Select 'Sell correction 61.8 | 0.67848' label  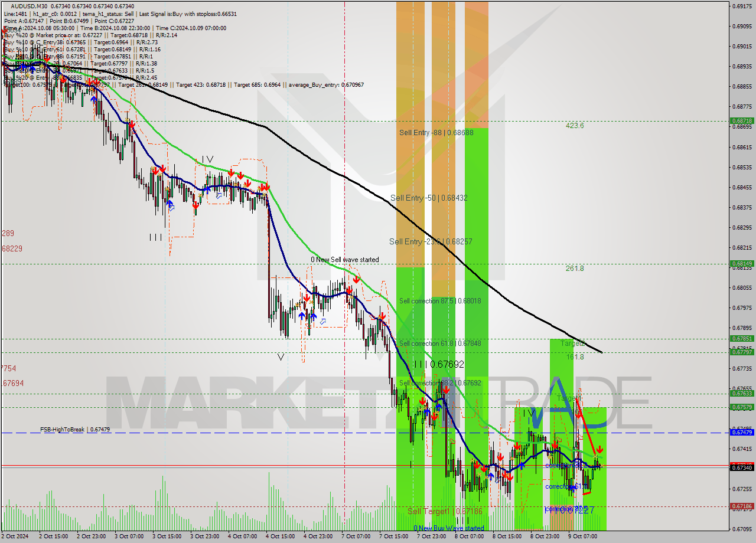pyautogui.click(x=440, y=343)
